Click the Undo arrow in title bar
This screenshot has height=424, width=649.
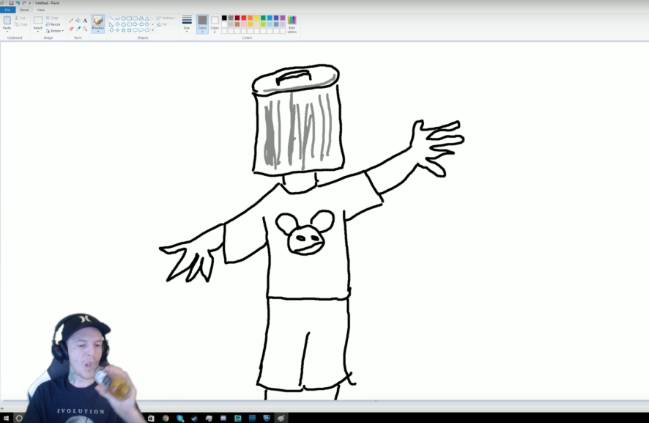tap(19, 2)
